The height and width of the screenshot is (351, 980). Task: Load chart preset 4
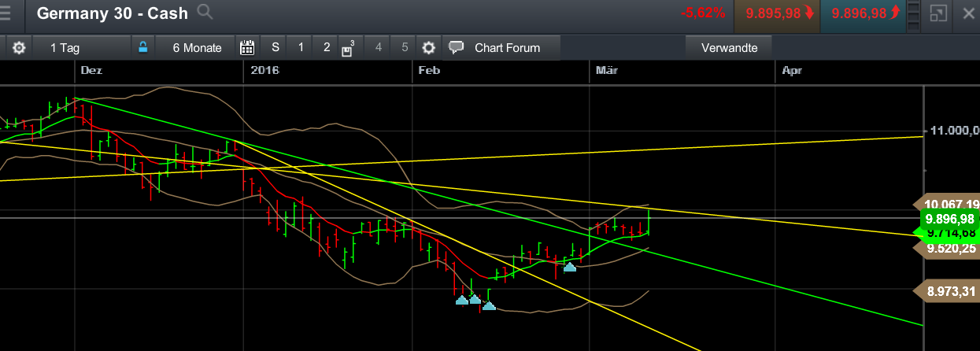379,47
